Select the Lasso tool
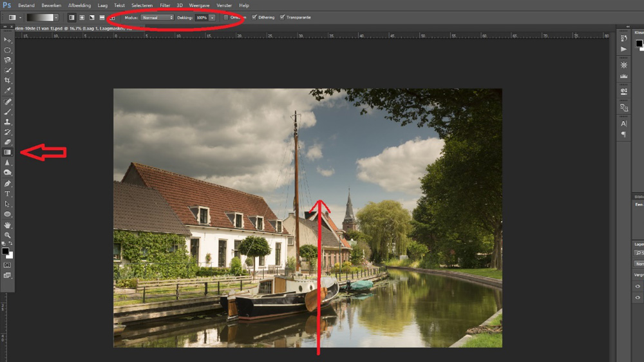 pos(7,60)
